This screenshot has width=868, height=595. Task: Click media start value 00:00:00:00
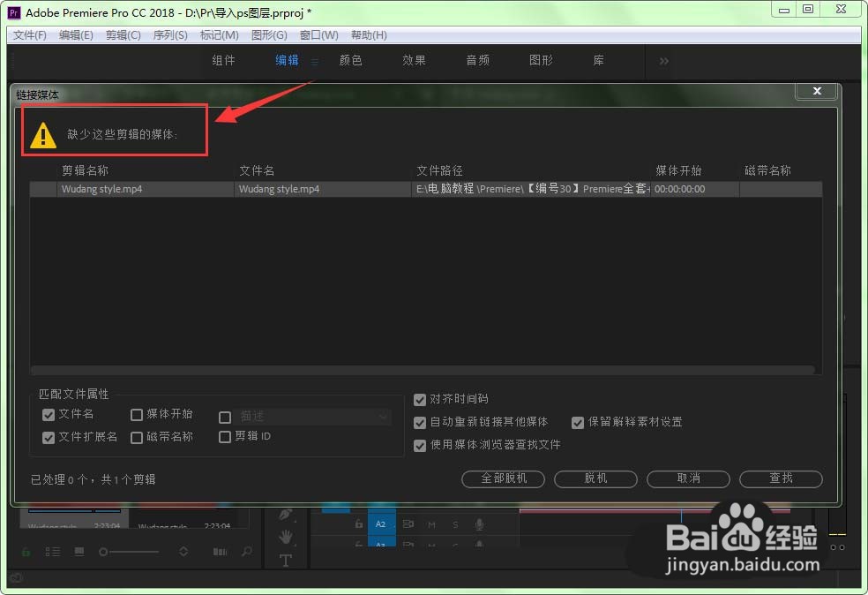(x=680, y=189)
